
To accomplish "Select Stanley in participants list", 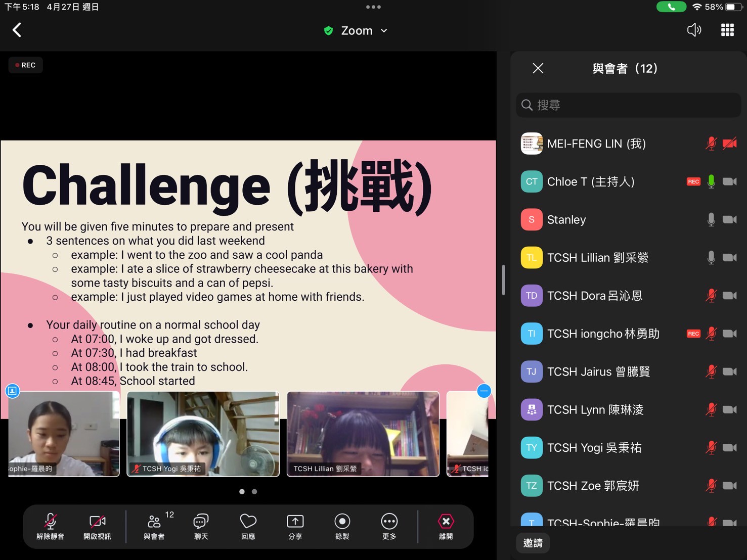I will pyautogui.click(x=566, y=220).
